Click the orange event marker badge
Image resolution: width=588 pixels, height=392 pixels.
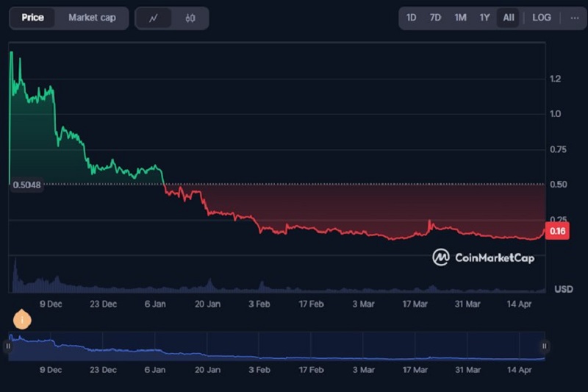22,319
